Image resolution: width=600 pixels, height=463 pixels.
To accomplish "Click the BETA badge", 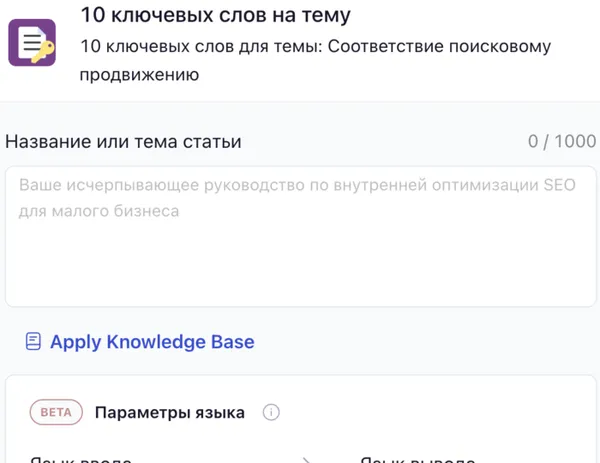I will [x=56, y=412].
